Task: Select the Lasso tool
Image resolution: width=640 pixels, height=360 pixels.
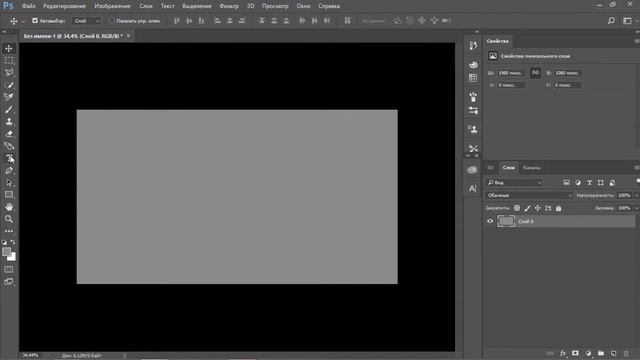Action: pos(9,73)
